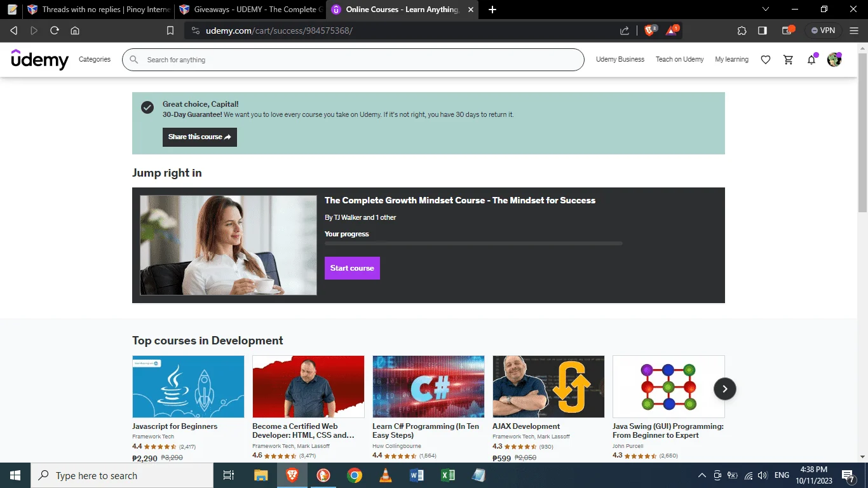Open File Explorer from the taskbar
Viewport: 868px width, 488px height.
261,475
